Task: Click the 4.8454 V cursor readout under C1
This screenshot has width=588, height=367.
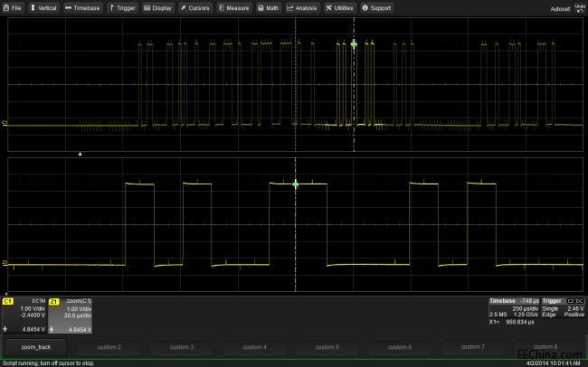Action: tap(33, 329)
